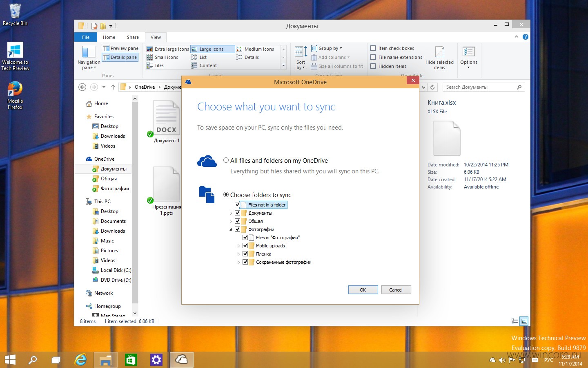Click Cancel in OneDrive dialog
This screenshot has height=368, width=588.
(396, 290)
